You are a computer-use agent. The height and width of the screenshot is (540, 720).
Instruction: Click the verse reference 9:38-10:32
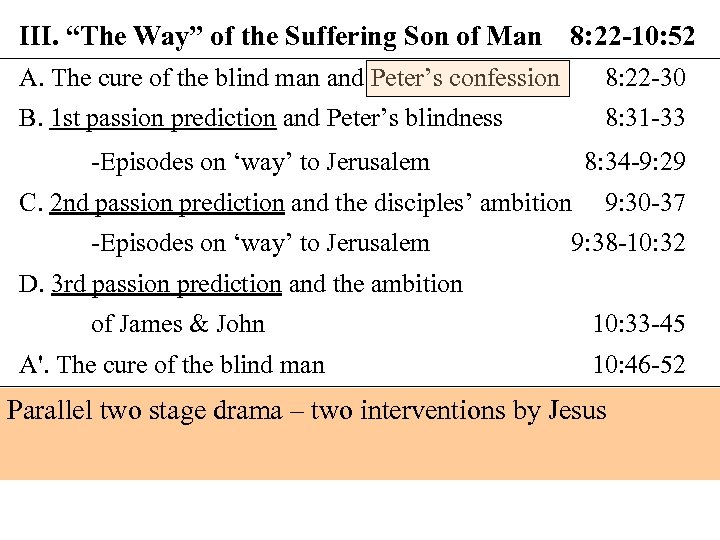click(627, 243)
